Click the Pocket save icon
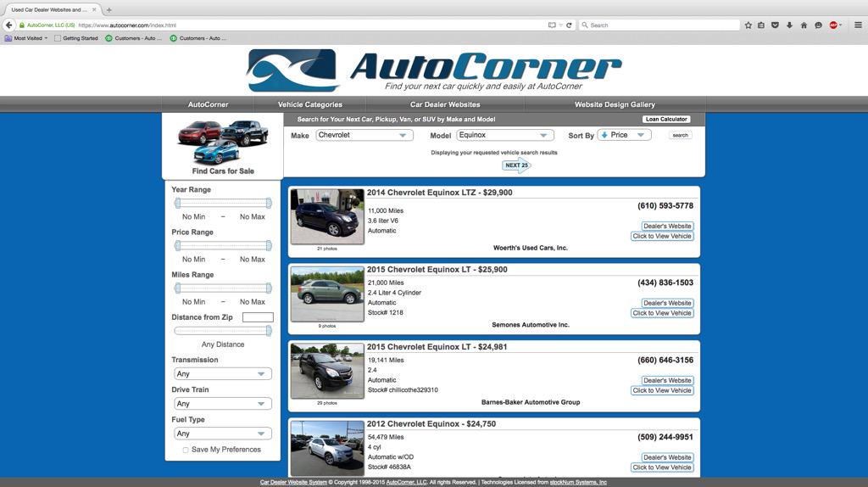 775,25
